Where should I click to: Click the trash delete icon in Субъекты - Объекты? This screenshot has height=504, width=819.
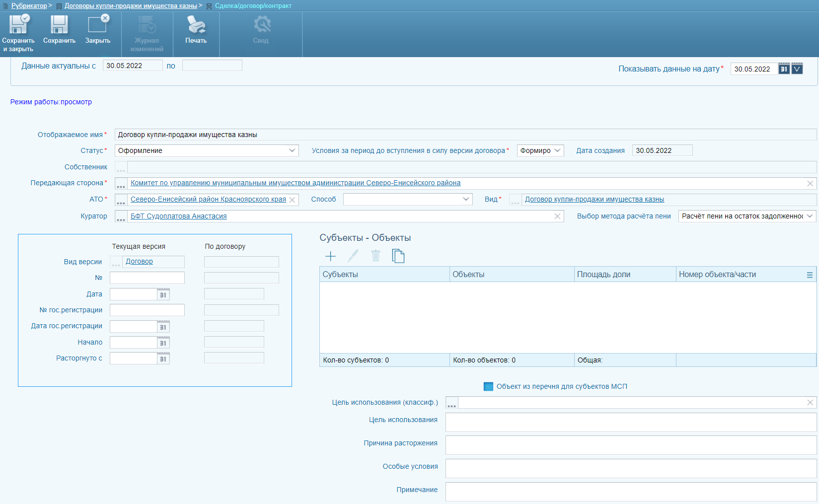tap(375, 256)
